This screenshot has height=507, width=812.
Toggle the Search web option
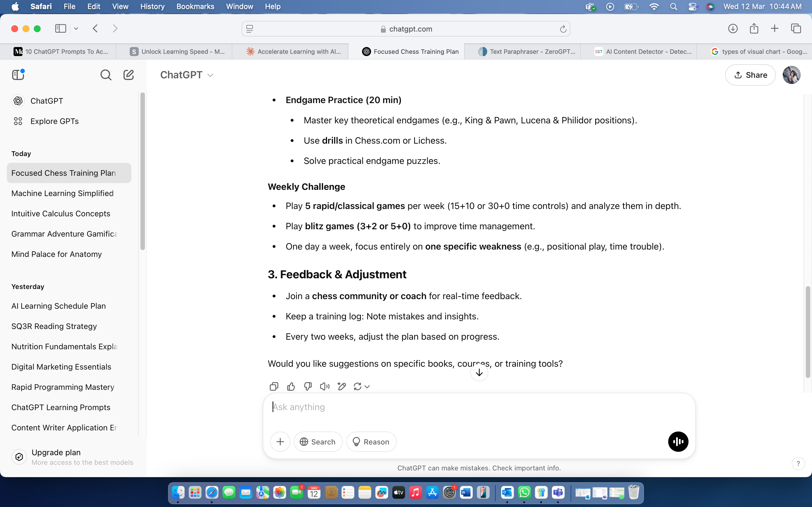pyautogui.click(x=318, y=442)
